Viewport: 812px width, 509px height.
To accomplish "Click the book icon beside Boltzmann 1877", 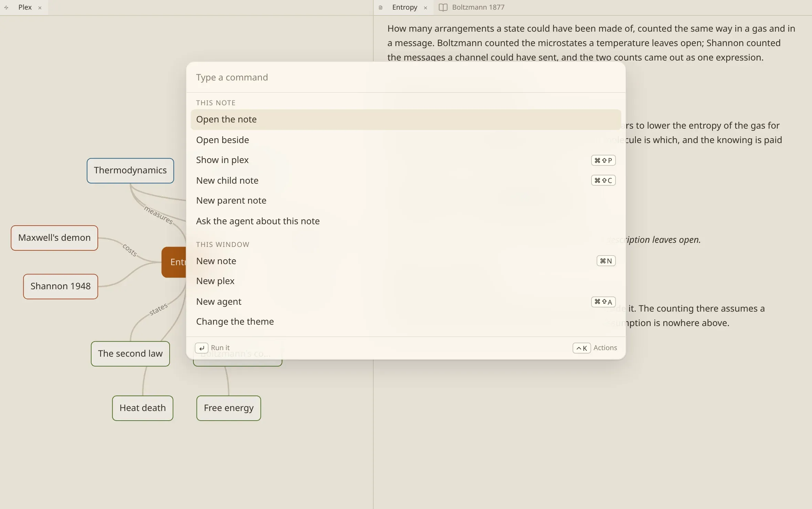I will point(443,8).
